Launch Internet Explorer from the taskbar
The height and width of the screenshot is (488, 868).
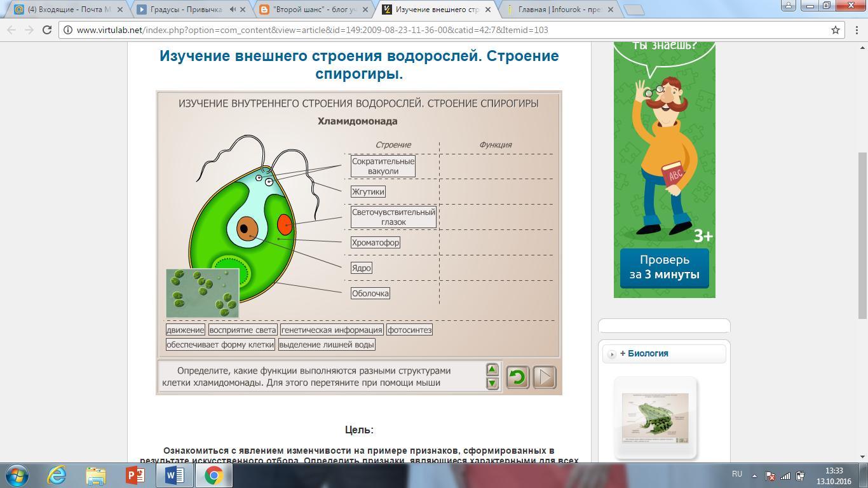point(57,475)
